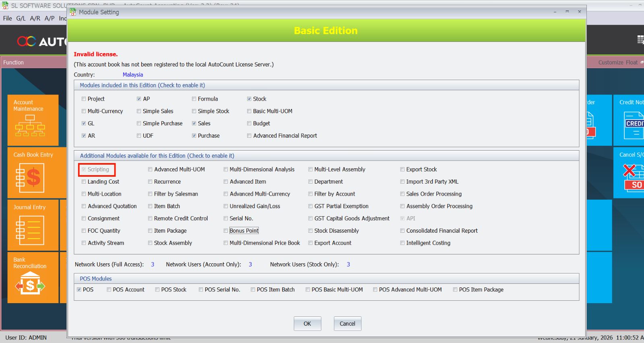
Task: Click the AutoCount logo in header
Action: coord(40,41)
